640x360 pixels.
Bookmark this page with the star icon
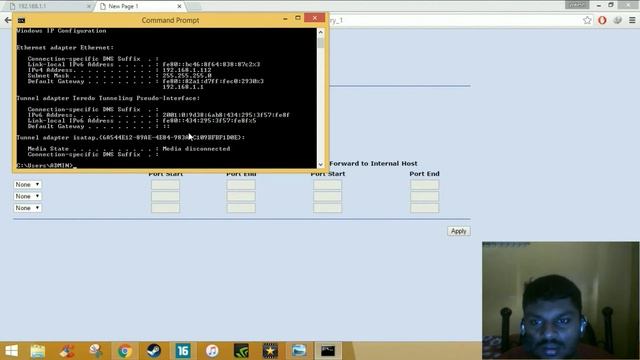click(587, 20)
